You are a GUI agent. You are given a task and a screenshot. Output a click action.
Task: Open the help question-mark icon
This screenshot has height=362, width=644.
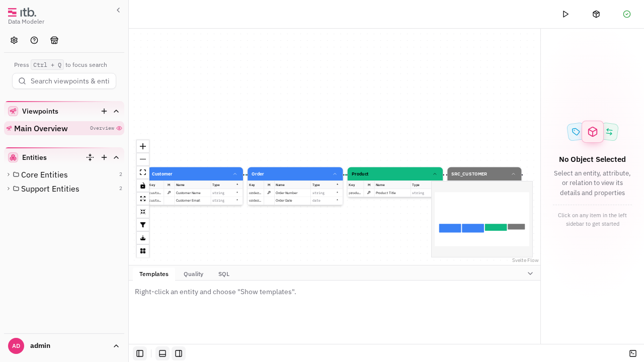point(34,40)
